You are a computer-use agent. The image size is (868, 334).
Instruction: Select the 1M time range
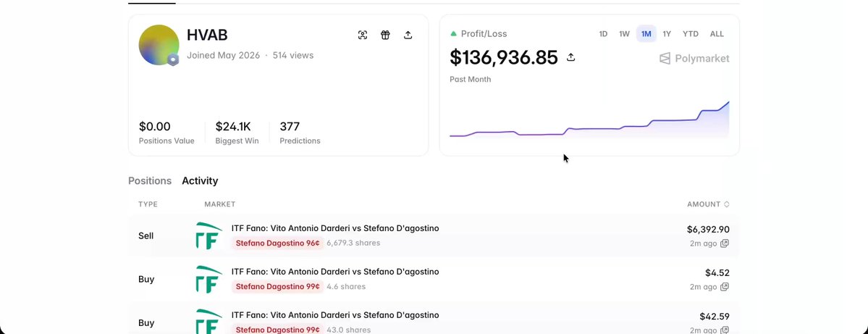(646, 34)
